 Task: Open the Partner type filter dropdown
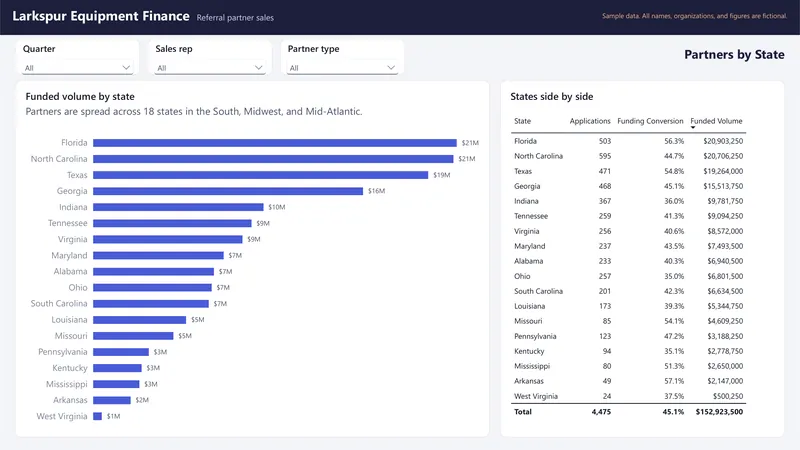click(342, 68)
